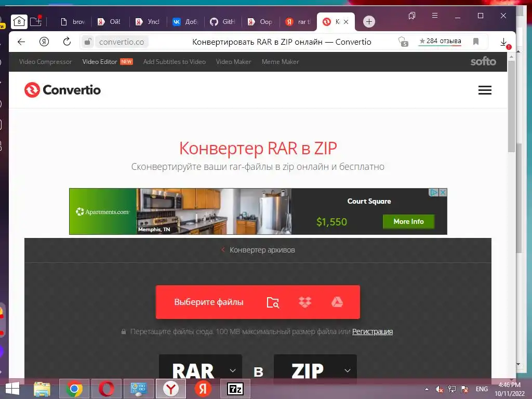Click the softo logo
The image size is (532, 399).
coord(483,61)
